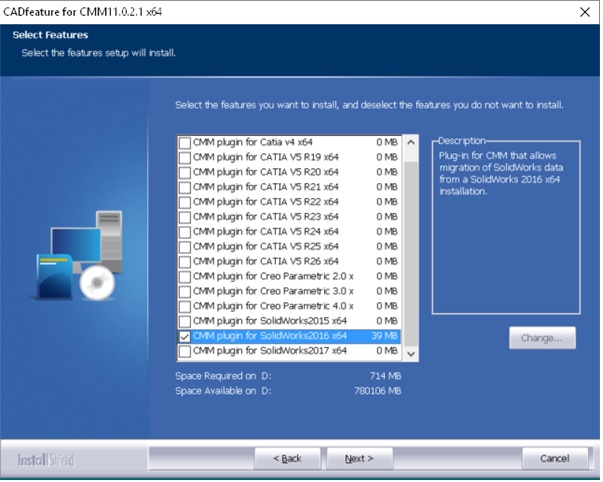Close the CADfeature installer window
Screen dimensions: 603x482
click(x=585, y=12)
